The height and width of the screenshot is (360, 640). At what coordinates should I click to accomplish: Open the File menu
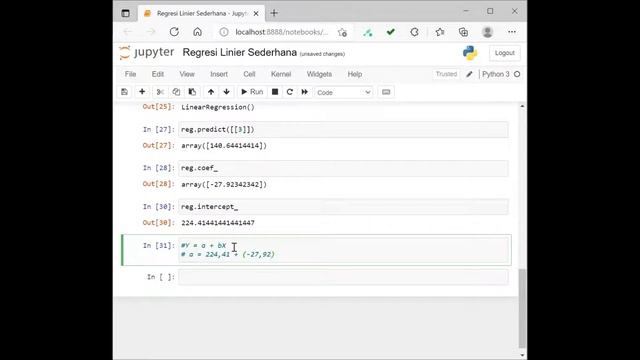(x=130, y=74)
